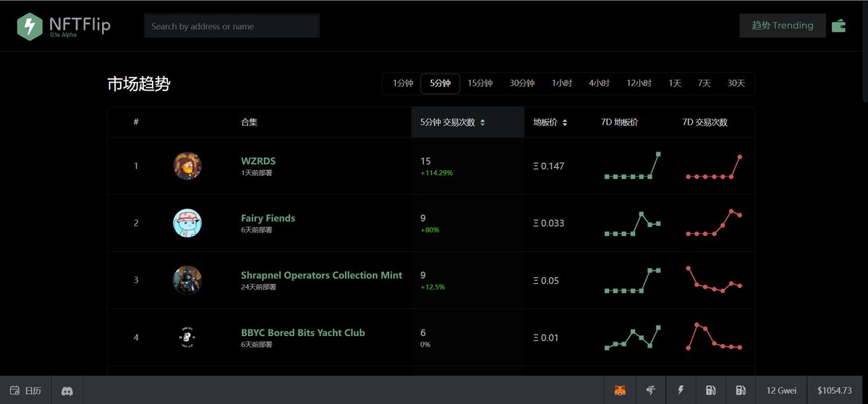Open the WZRDS collection link

(x=258, y=161)
